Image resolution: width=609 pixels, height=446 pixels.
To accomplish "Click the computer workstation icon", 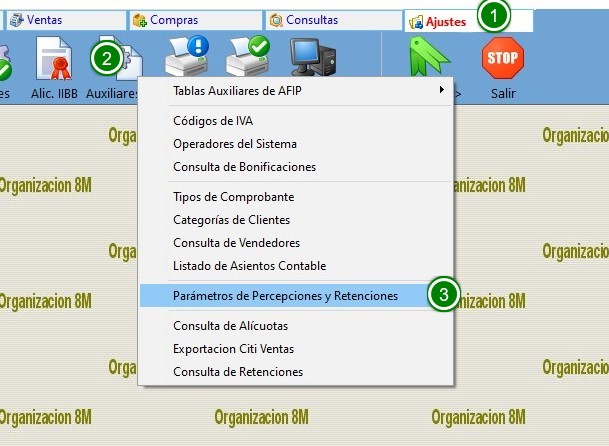I will [x=313, y=57].
